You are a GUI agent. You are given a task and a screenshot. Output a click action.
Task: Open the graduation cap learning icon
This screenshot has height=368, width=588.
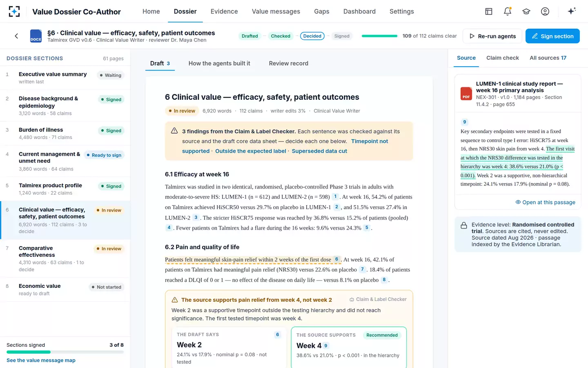click(x=526, y=11)
